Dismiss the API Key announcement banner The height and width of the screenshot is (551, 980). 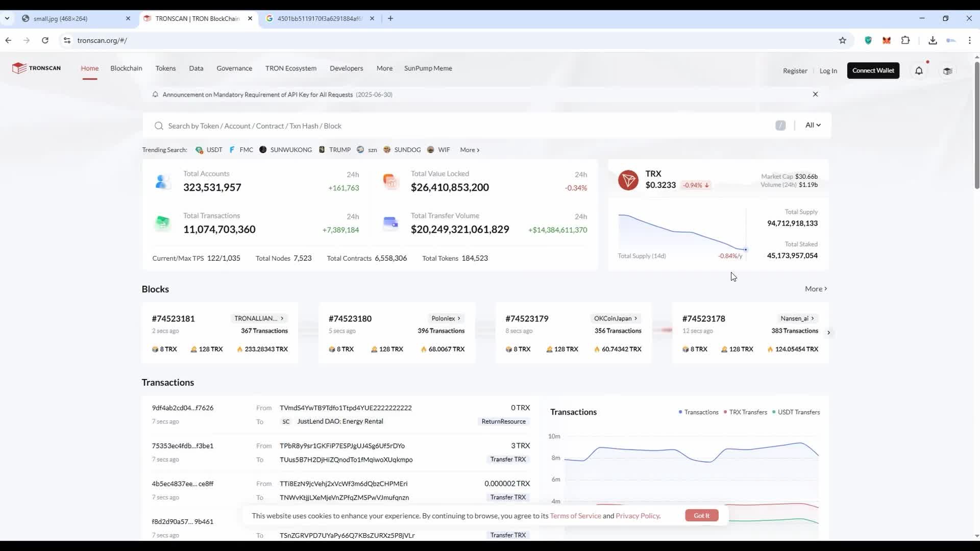pyautogui.click(x=815, y=94)
